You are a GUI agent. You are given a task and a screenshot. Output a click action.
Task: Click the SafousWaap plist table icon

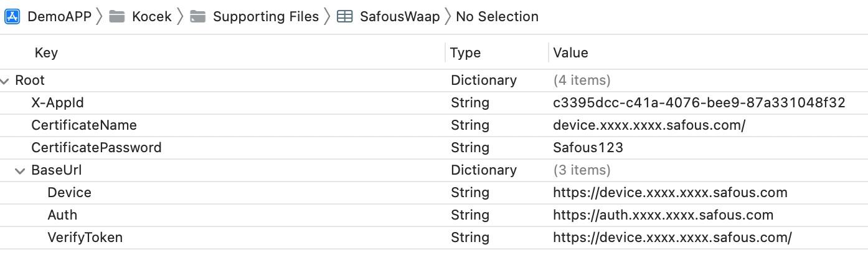344,16
